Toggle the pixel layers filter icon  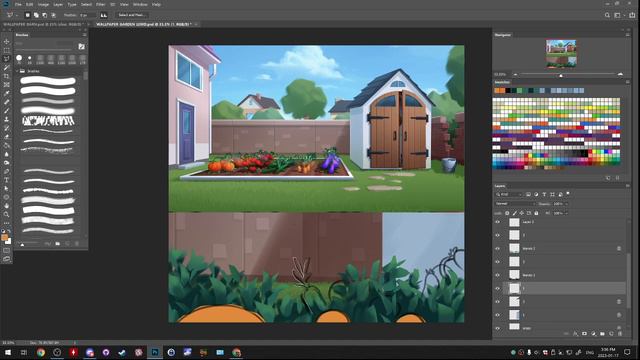tap(528, 194)
